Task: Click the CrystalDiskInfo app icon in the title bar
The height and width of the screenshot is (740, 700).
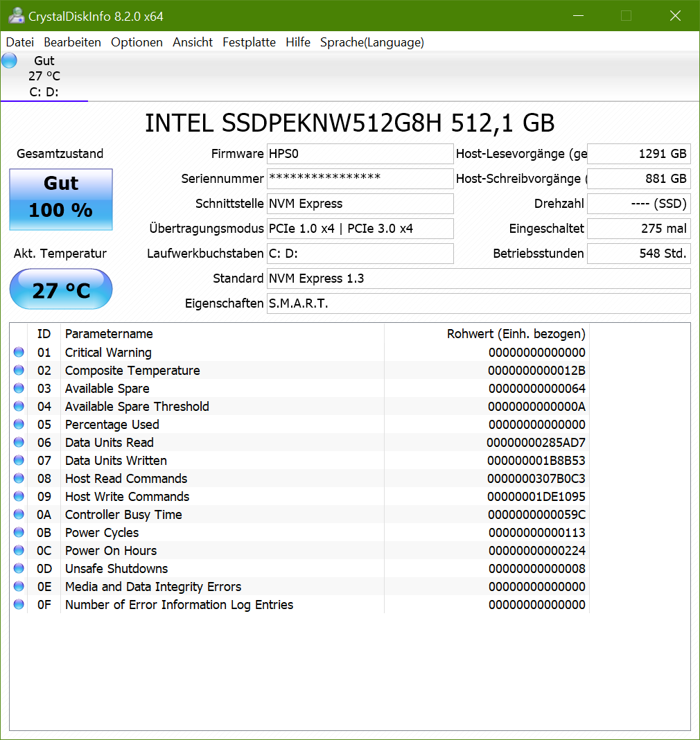Action: point(17,15)
